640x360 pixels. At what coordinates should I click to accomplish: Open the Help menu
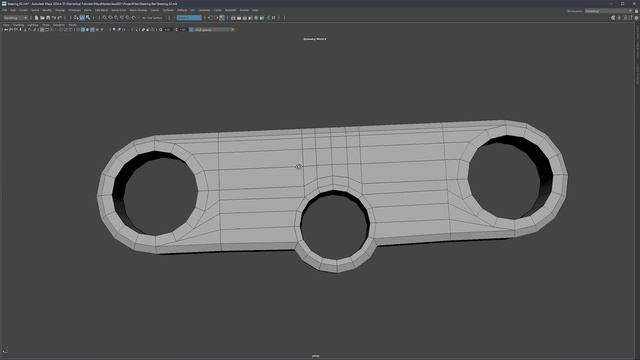pyautogui.click(x=255, y=10)
